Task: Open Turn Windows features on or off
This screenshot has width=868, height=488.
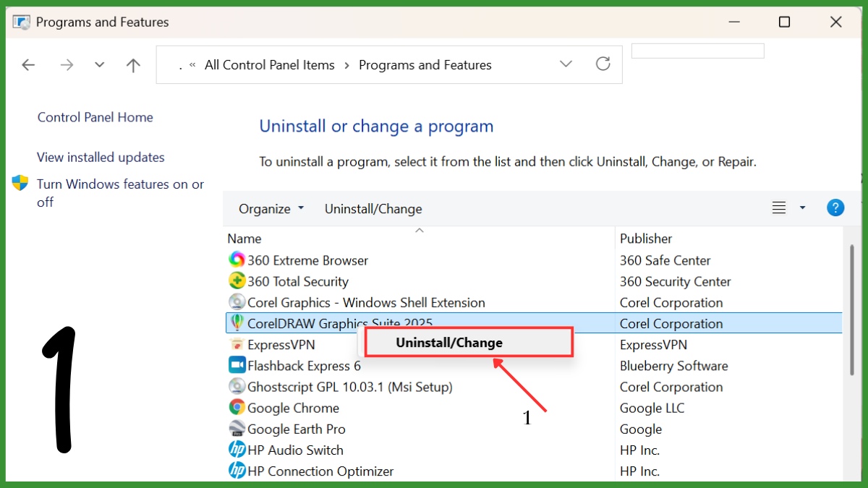Action: click(x=120, y=193)
